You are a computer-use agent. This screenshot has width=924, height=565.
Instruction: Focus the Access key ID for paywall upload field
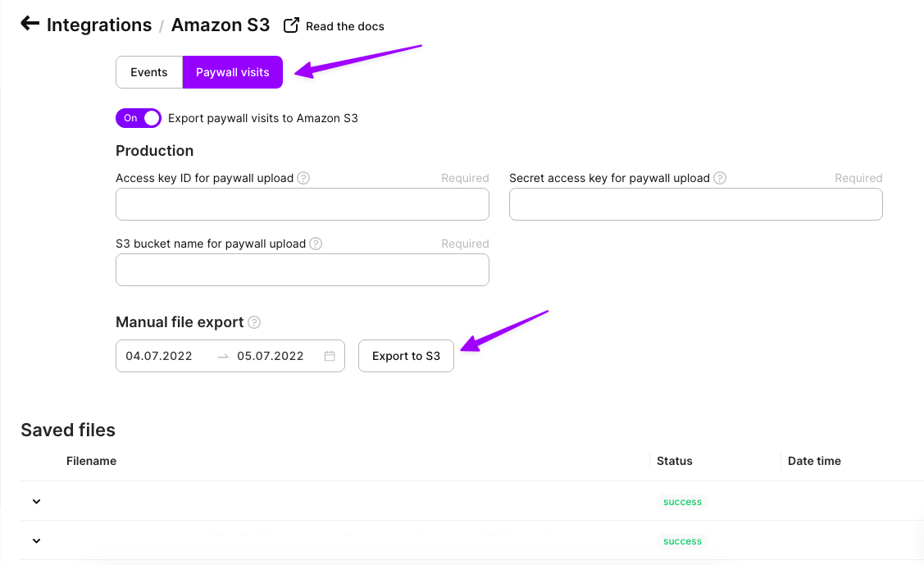coord(303,204)
